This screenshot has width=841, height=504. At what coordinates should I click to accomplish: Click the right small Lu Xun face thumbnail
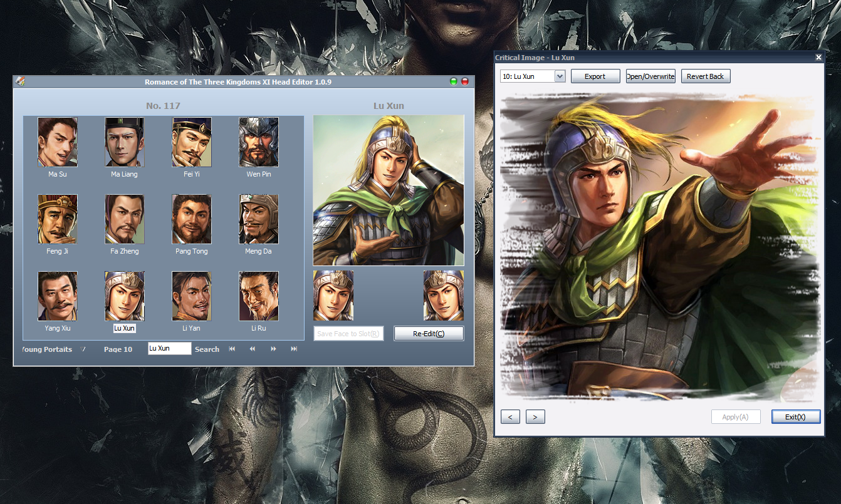[x=444, y=296]
